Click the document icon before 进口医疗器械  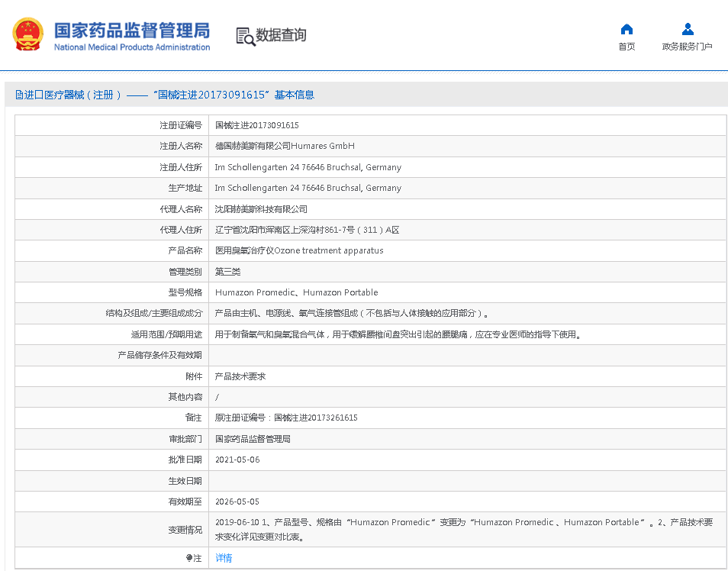coord(19,95)
